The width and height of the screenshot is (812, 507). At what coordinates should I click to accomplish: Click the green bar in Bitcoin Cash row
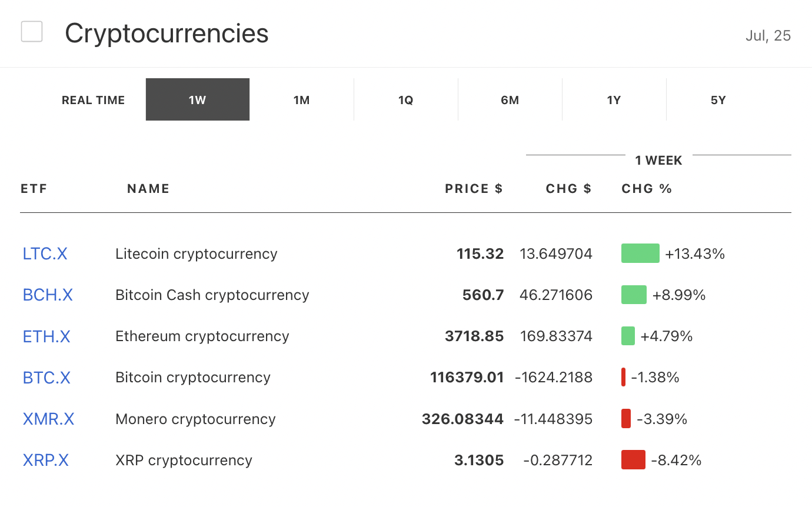634,295
